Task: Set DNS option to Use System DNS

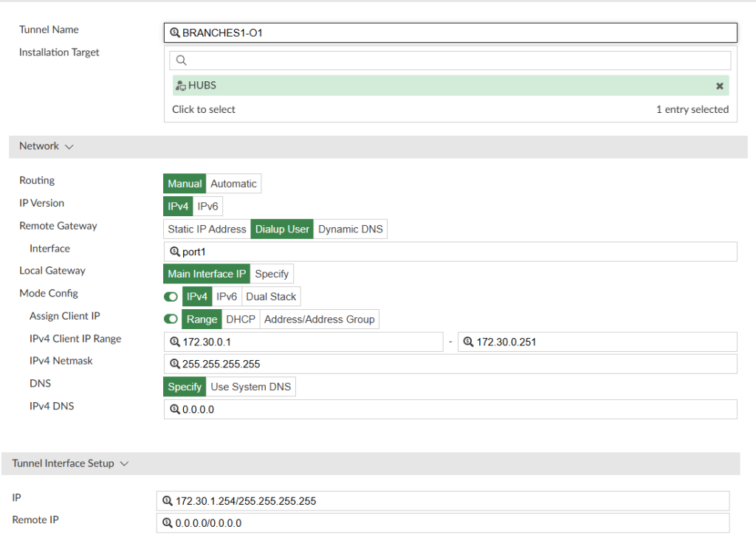Action: pos(251,387)
